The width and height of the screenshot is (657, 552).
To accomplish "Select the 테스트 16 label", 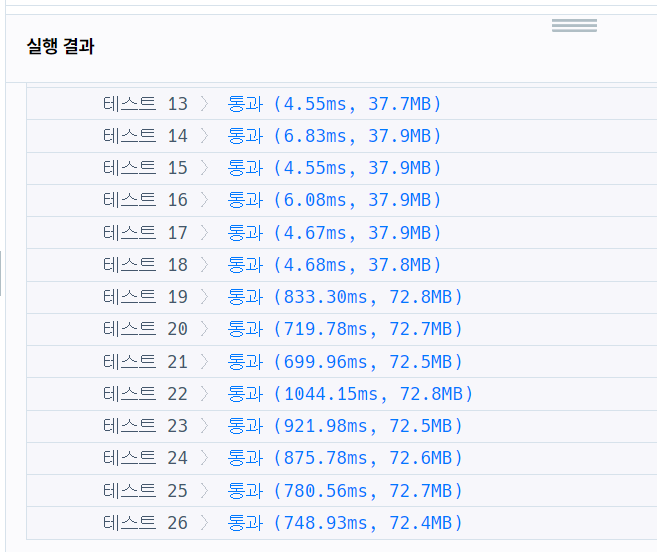I will [145, 200].
